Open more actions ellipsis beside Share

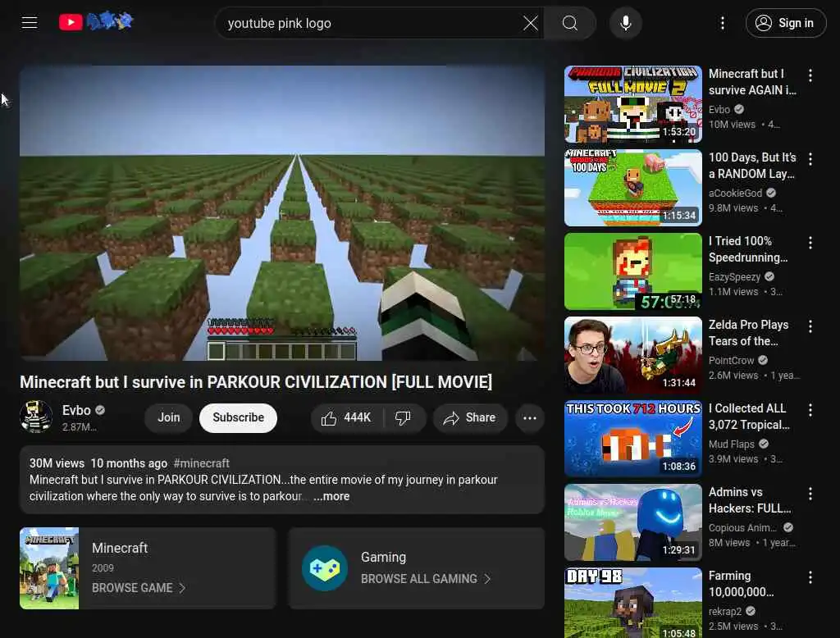(x=530, y=418)
